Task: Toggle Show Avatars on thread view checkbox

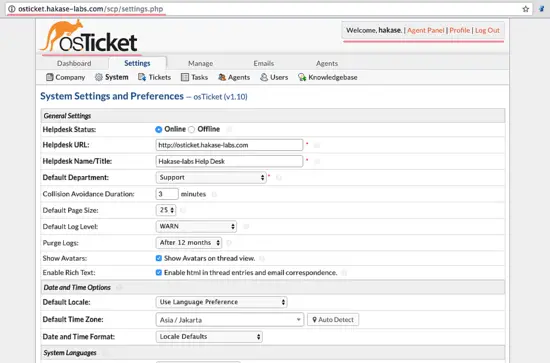Action: [159, 258]
